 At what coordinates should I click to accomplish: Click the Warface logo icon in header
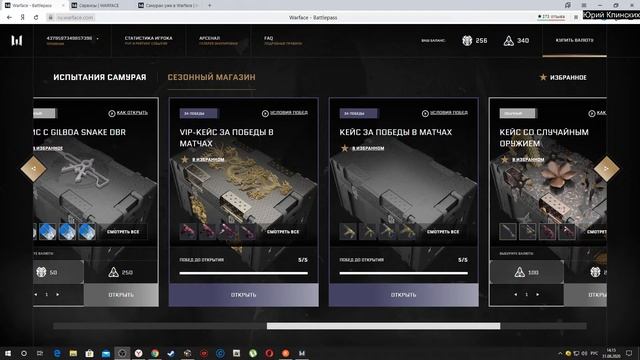pyautogui.click(x=17, y=40)
